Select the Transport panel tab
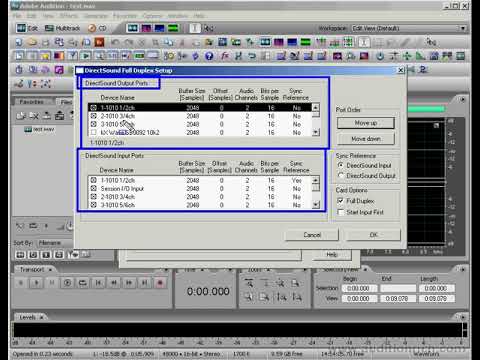The image size is (480, 360). 32,269
